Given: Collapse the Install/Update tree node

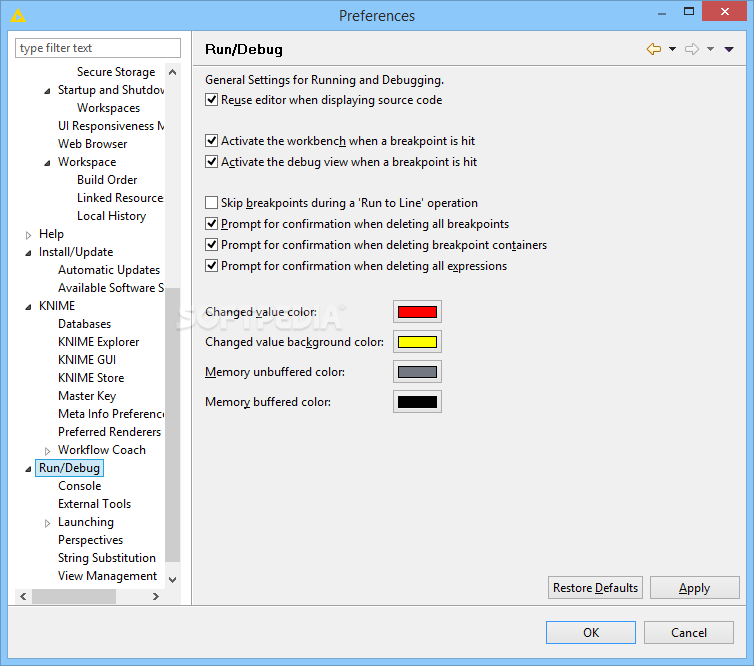Looking at the screenshot, I should pos(28,253).
